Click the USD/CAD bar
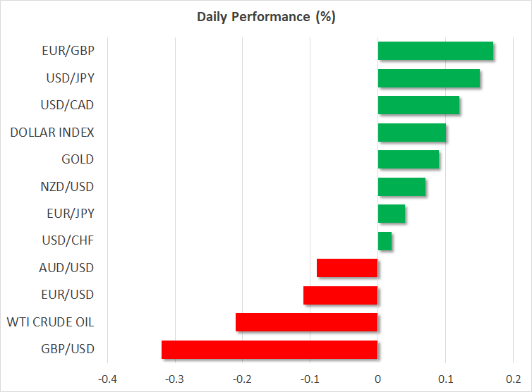The width and height of the screenshot is (532, 392). click(418, 105)
